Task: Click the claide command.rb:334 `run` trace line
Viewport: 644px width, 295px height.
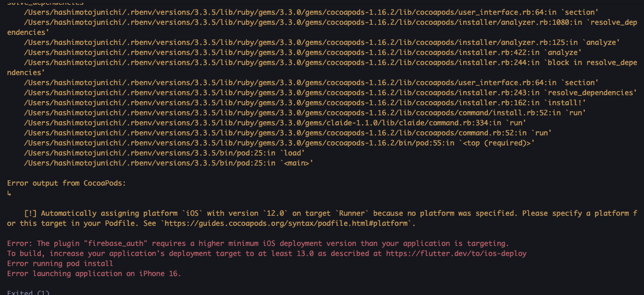Action: tap(275, 122)
